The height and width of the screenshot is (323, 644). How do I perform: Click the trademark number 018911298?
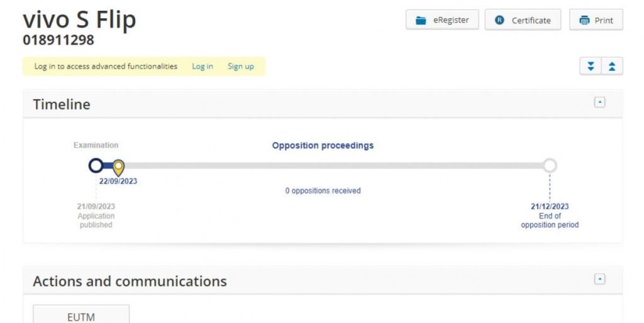58,40
